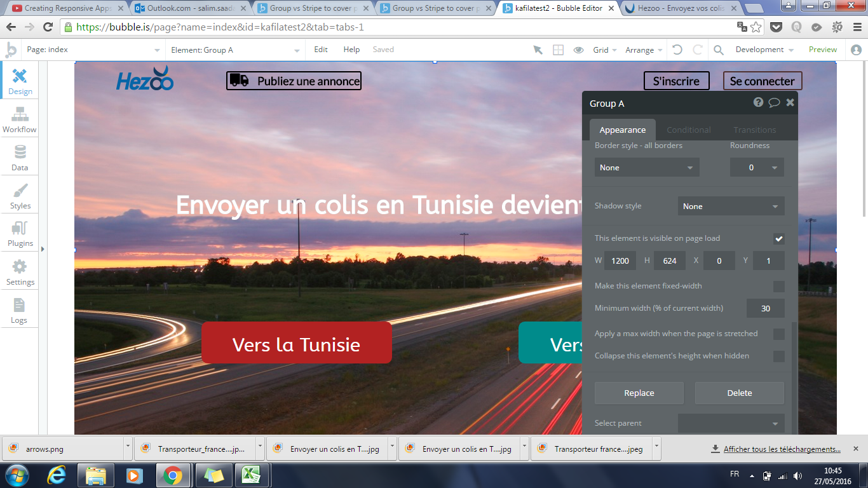Click the Bubble logo in the editor toolbar
The height and width of the screenshot is (488, 868).
(11, 50)
